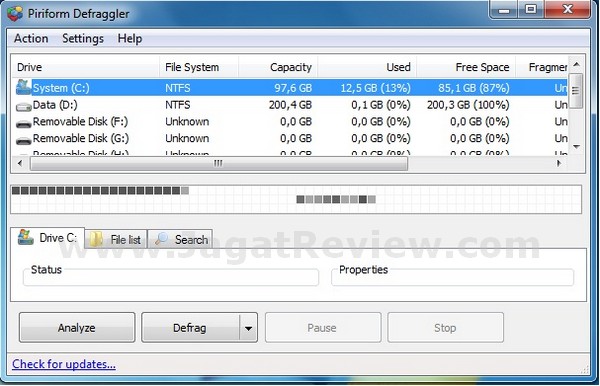This screenshot has height=386, width=600.
Task: Open the Help menu
Action: tap(130, 38)
